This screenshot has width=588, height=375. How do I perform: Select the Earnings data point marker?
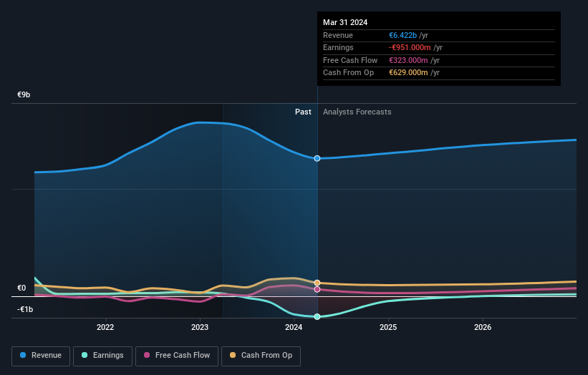pos(317,316)
